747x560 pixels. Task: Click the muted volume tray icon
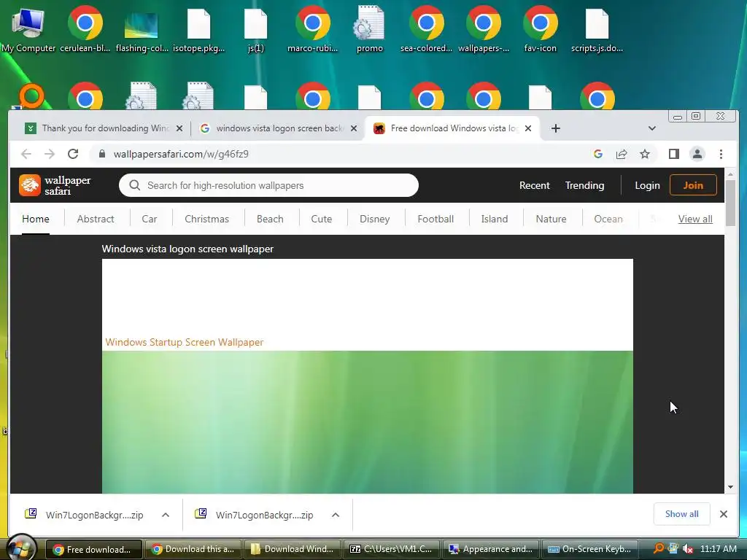687,548
